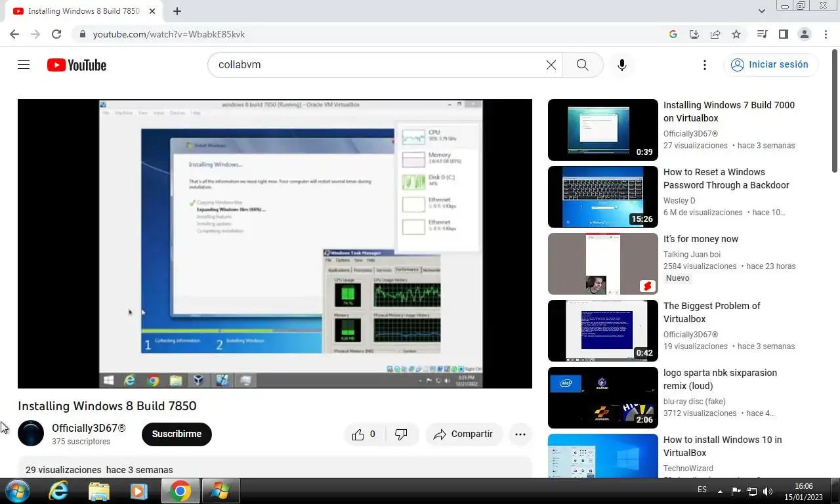Open How to install Windows 10 in VirtualBox title
The height and width of the screenshot is (504, 840).
point(723,446)
